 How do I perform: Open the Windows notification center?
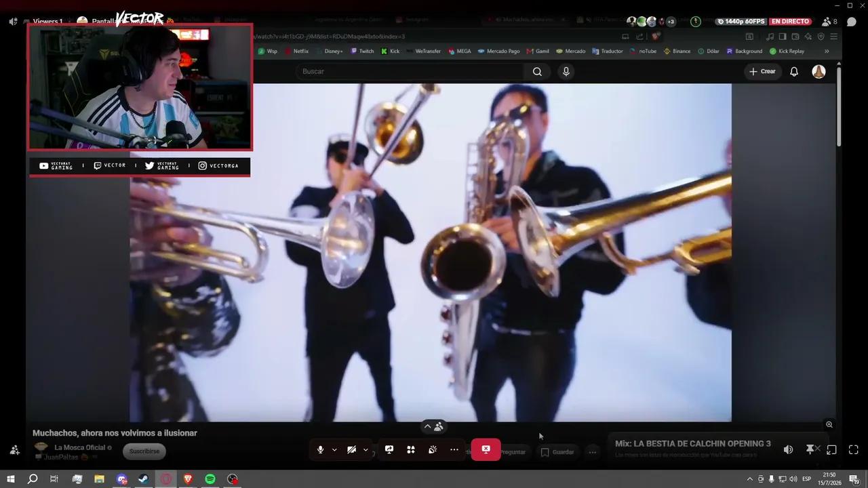coord(854,479)
